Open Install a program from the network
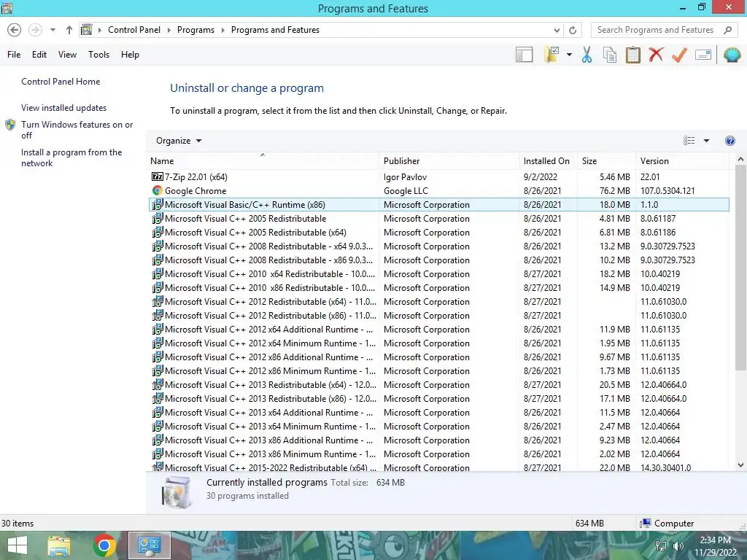 pos(71,157)
